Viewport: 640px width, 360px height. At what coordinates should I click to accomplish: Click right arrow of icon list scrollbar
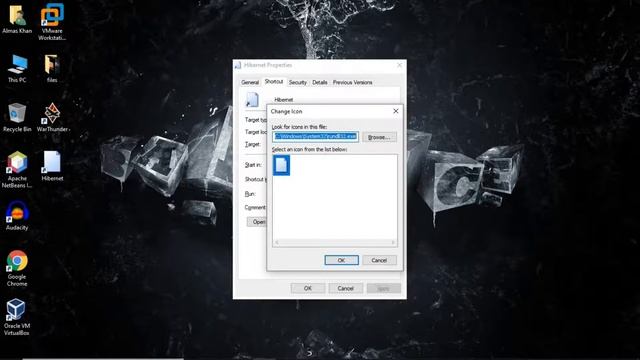pos(393,242)
